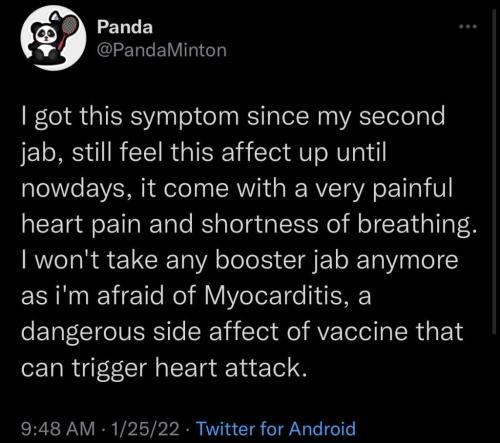Click the tweet line starting I got this symptom
This screenshot has width=500, height=443.
pos(233,117)
